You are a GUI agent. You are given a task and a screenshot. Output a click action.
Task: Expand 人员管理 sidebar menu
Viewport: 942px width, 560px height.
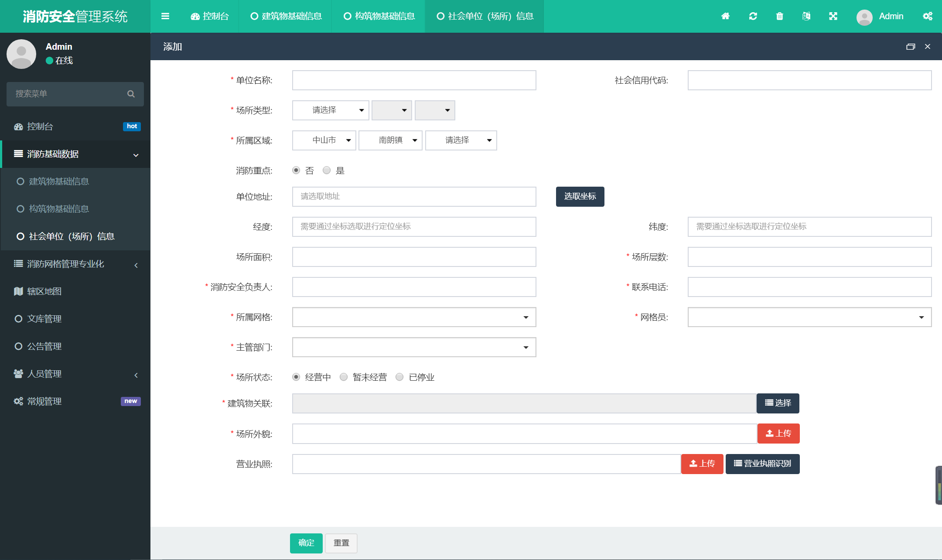pyautogui.click(x=75, y=374)
